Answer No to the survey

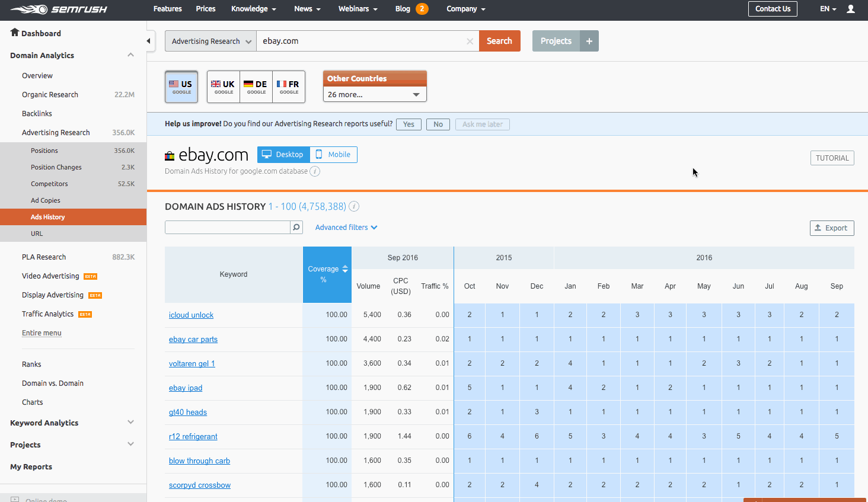click(438, 124)
